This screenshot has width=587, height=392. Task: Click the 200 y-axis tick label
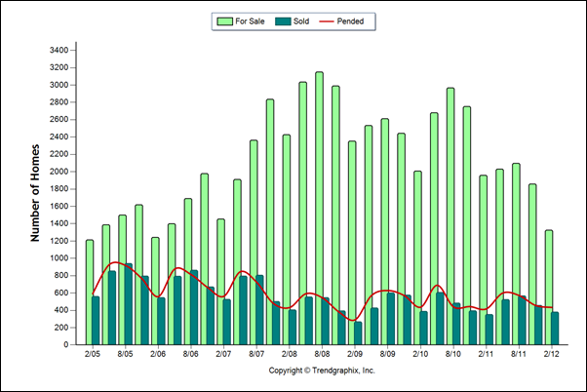[61, 328]
